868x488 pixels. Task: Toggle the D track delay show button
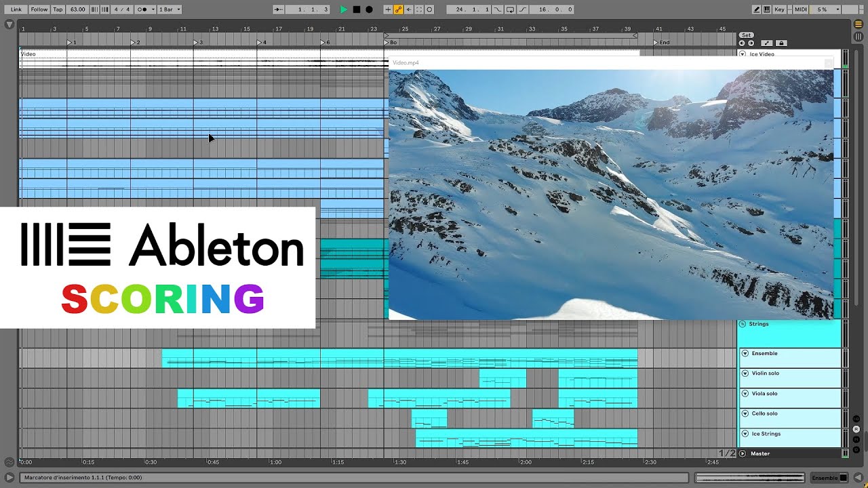pyautogui.click(x=857, y=449)
